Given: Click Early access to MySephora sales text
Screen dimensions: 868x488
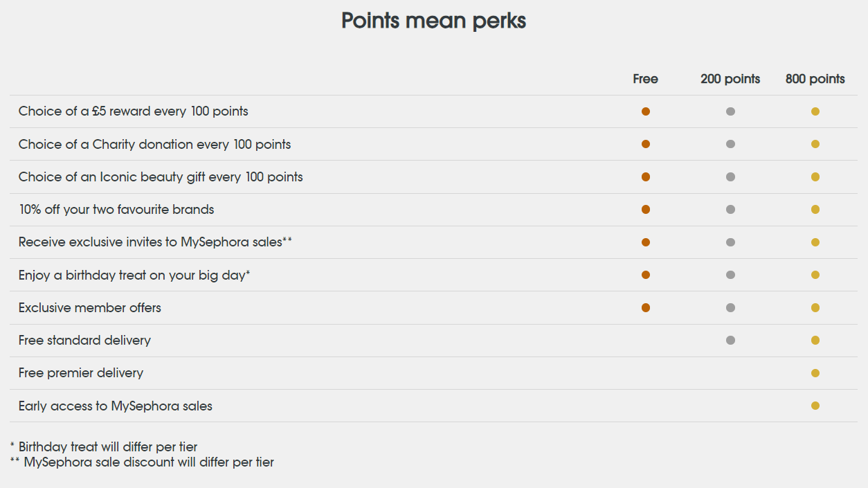Looking at the screenshot, I should tap(116, 406).
